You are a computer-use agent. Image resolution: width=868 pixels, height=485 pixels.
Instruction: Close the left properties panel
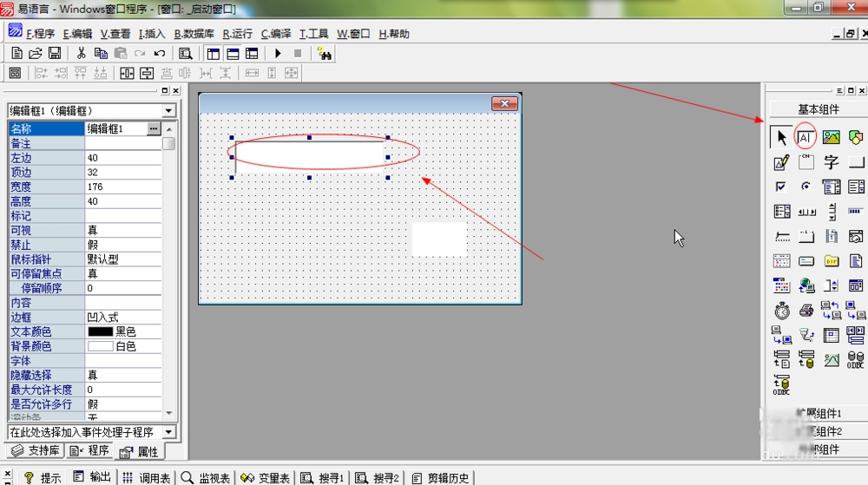click(176, 91)
